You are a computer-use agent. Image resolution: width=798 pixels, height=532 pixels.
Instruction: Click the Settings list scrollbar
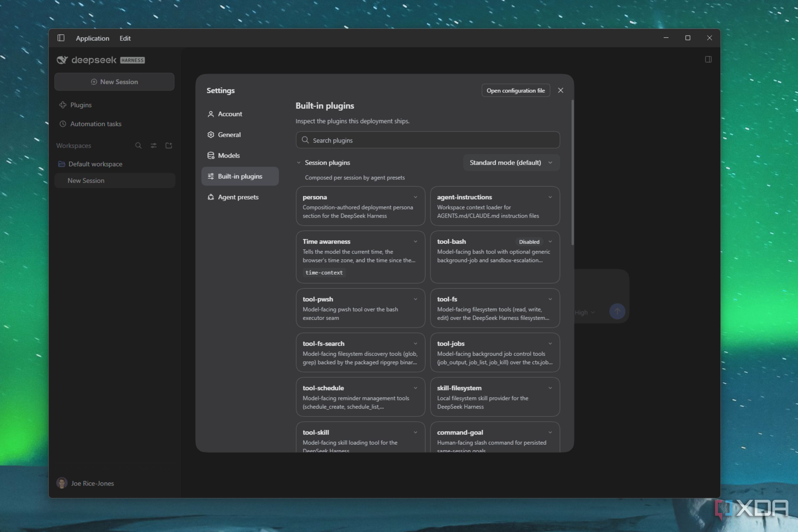pos(573,172)
